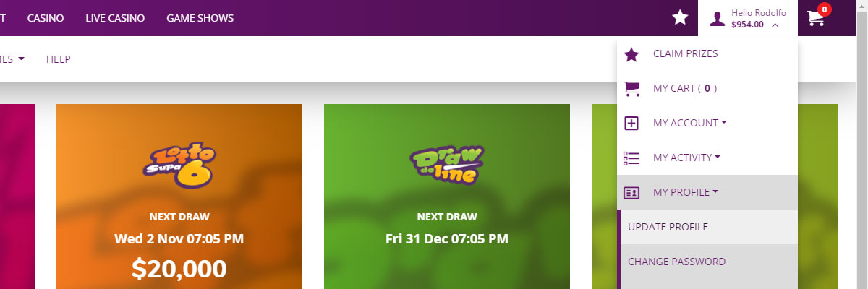The image size is (868, 289).
Task: Click the list icon beside My Activity
Action: click(x=631, y=158)
